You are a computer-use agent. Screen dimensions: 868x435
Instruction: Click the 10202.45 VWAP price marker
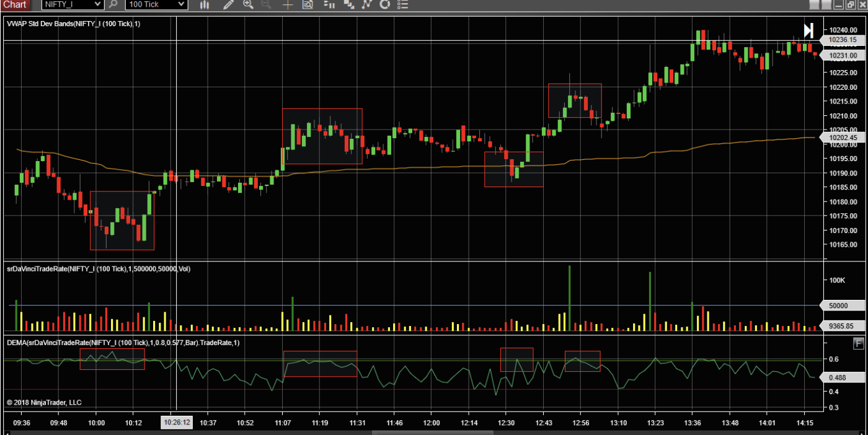(x=843, y=138)
